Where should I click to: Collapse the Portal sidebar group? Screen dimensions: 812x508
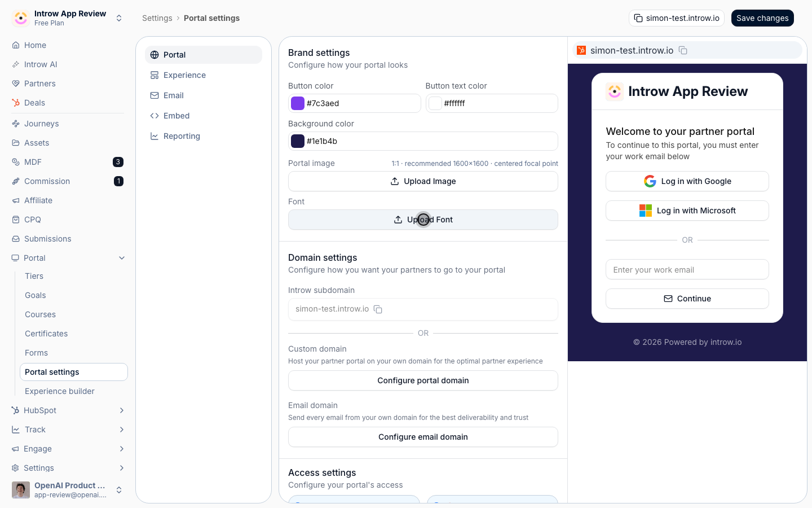(x=122, y=258)
